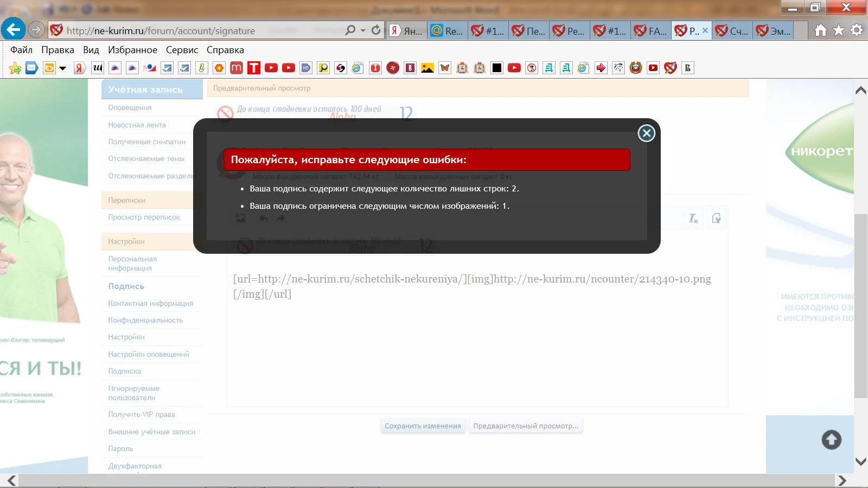
Task: Switch to the 'Пе...' browser tab
Action: tap(529, 31)
